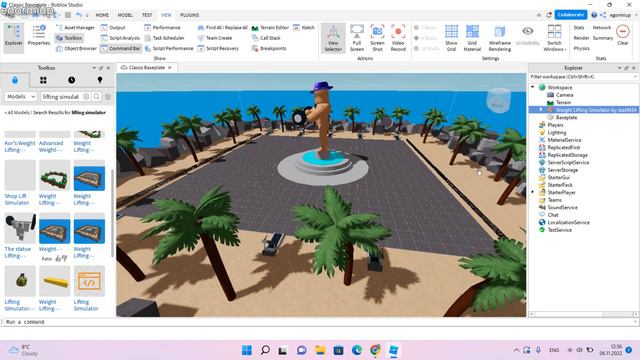Open the HOME ribbon tab
The height and width of the screenshot is (360, 640).
(102, 15)
